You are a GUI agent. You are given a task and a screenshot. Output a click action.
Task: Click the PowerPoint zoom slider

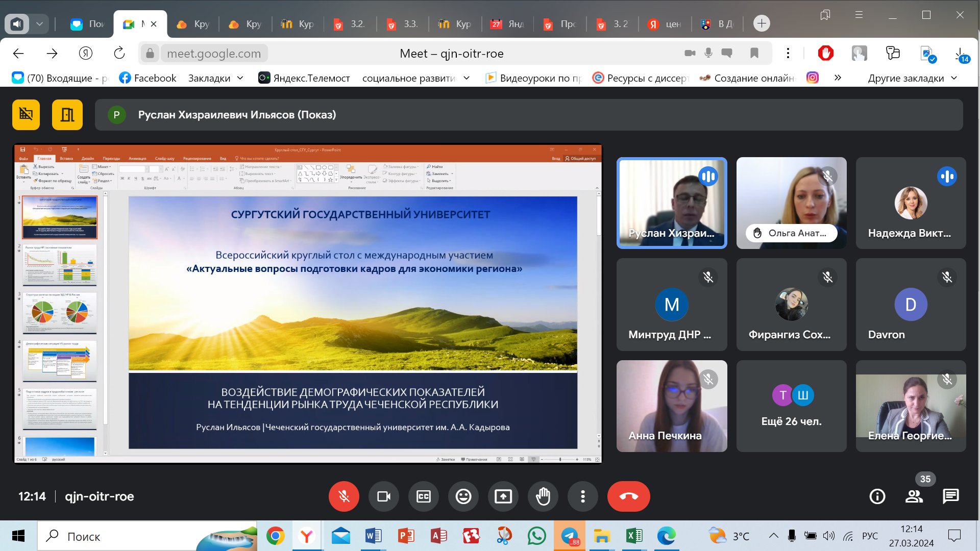560,459
